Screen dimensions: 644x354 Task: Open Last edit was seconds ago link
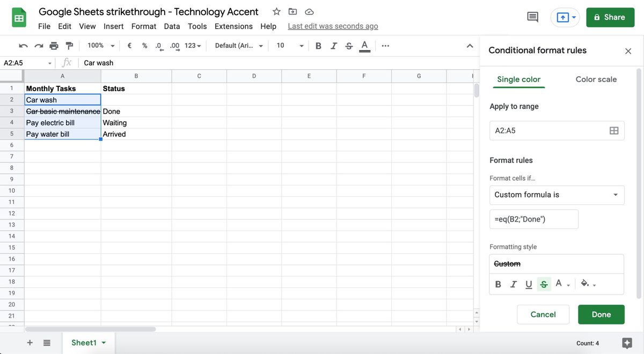coord(333,26)
